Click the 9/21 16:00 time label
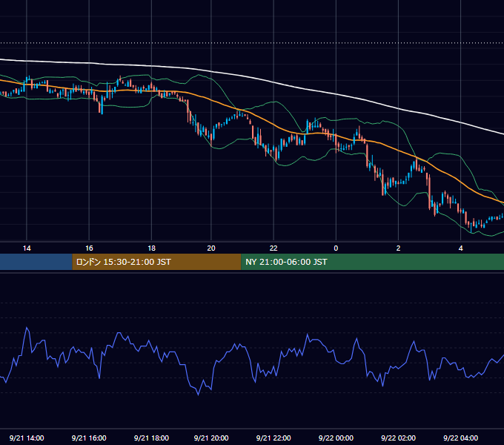504x445 pixels. pos(89,438)
